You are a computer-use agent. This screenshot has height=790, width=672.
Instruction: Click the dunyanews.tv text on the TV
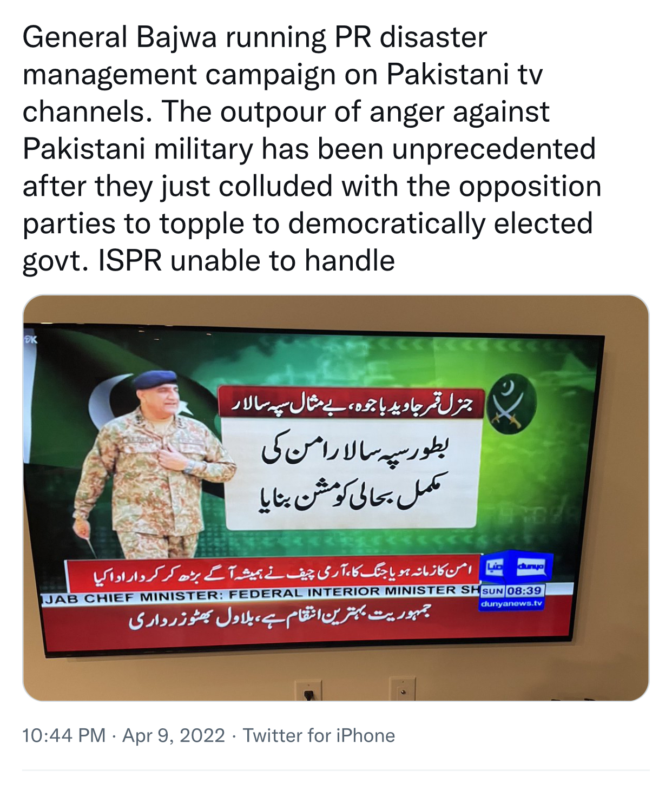pos(511,603)
